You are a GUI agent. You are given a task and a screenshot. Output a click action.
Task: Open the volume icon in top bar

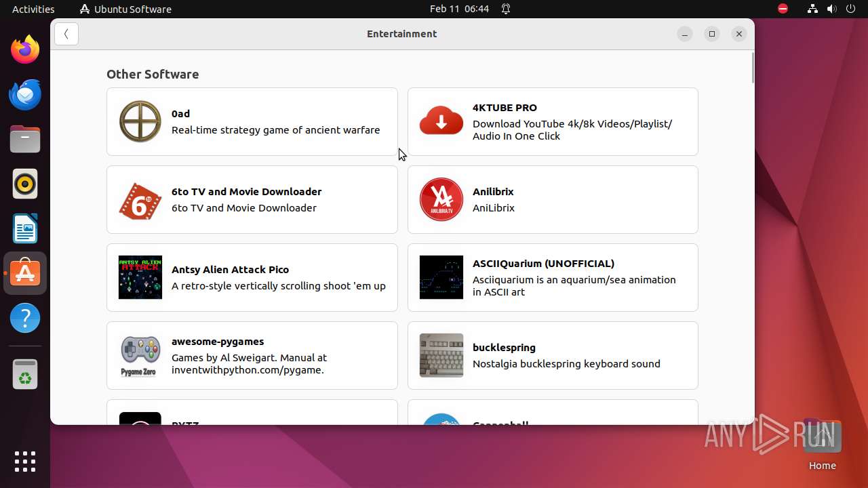click(832, 9)
